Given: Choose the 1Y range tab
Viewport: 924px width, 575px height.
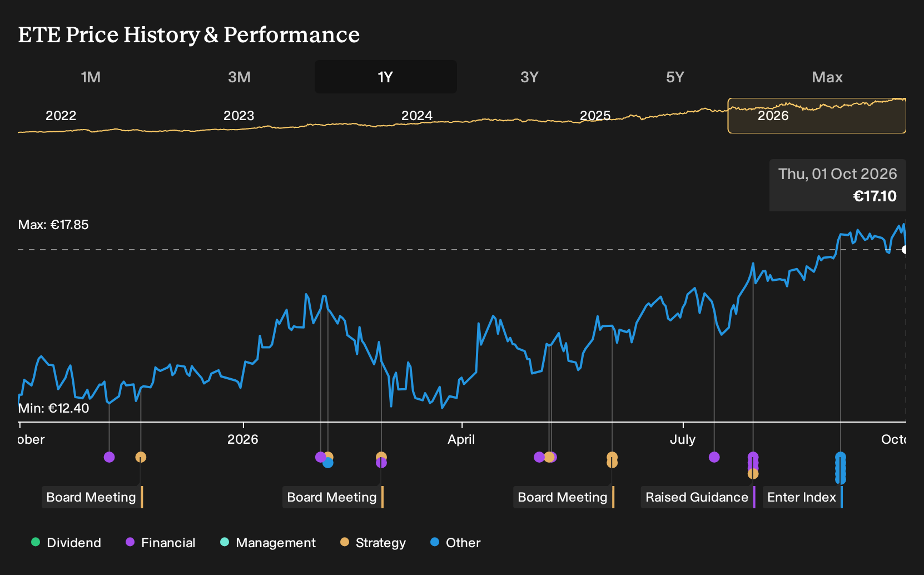Looking at the screenshot, I should pyautogui.click(x=385, y=77).
